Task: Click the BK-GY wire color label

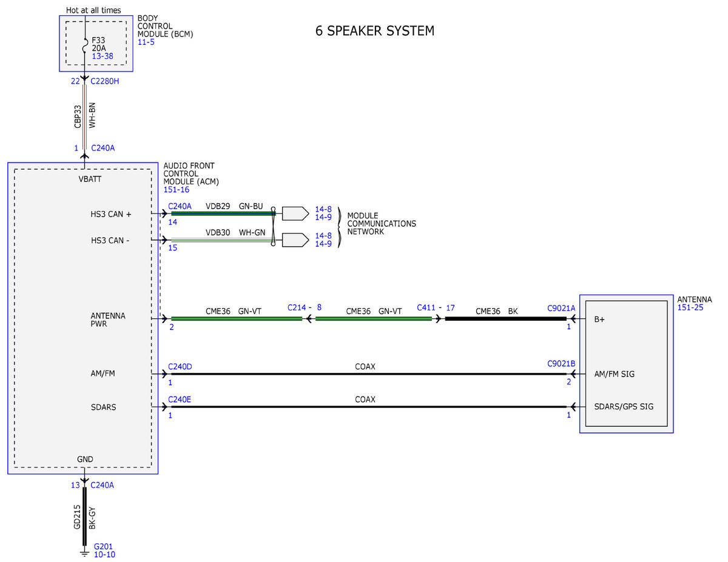Action: coord(92,518)
